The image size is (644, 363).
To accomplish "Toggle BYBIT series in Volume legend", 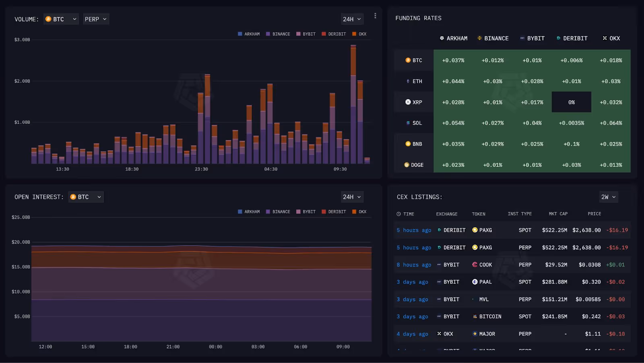I will [306, 34].
